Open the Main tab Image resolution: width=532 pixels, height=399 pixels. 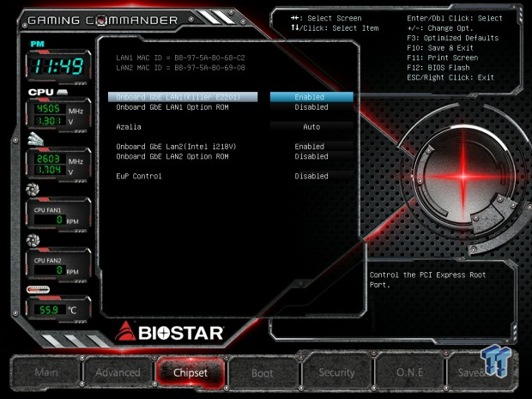click(46, 372)
